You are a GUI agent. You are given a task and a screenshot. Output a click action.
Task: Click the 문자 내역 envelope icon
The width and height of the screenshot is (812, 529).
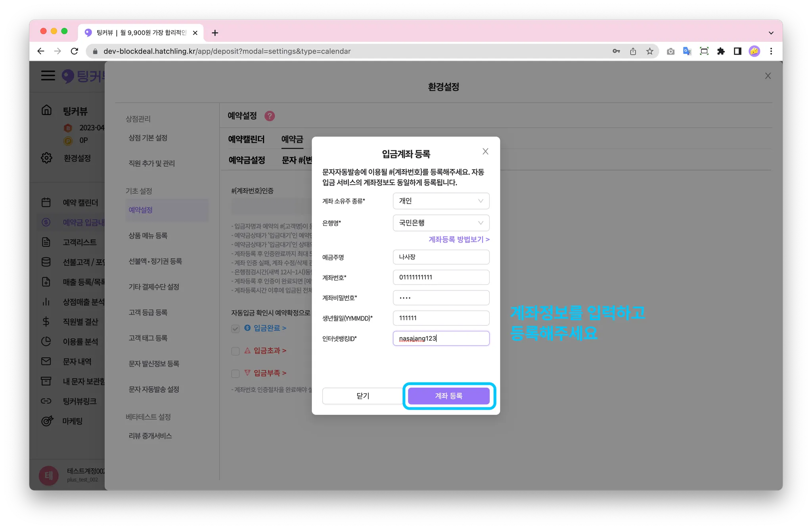(x=46, y=361)
